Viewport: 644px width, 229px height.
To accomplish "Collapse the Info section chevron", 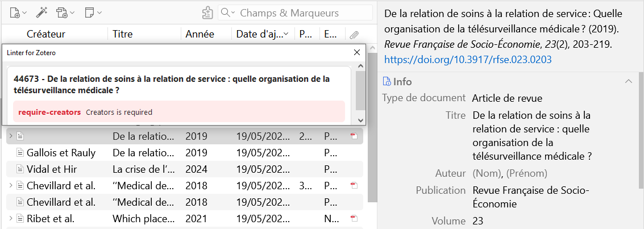I will coord(629,82).
